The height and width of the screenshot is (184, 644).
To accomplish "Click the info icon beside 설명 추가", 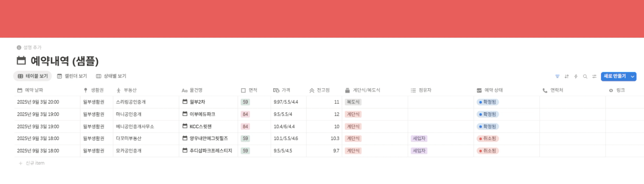I will pyautogui.click(x=19, y=47).
